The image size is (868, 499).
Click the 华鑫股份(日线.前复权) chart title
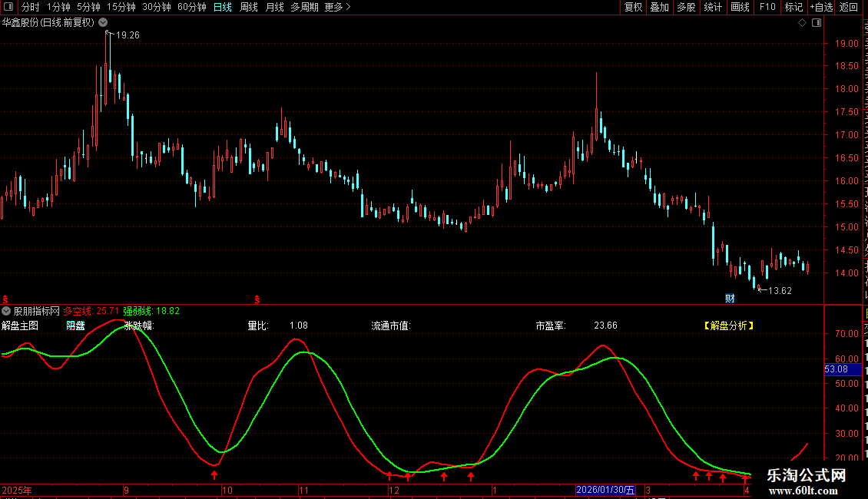(48, 23)
